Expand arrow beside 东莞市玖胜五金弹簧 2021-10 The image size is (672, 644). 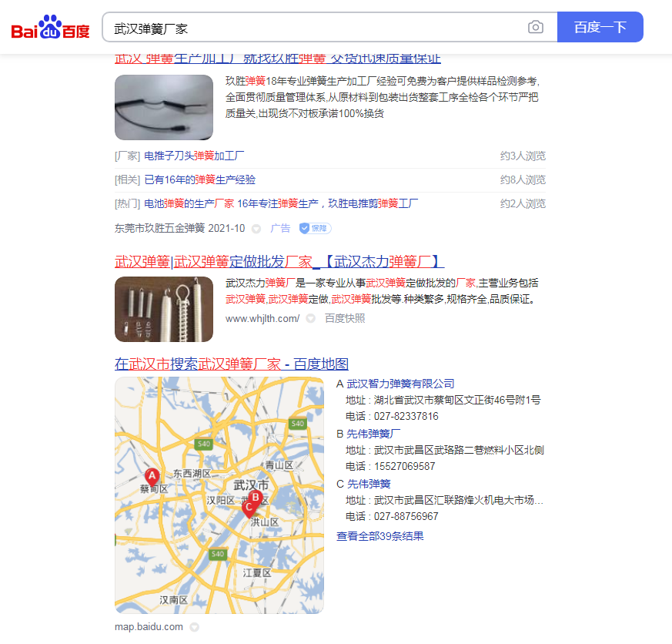[256, 229]
